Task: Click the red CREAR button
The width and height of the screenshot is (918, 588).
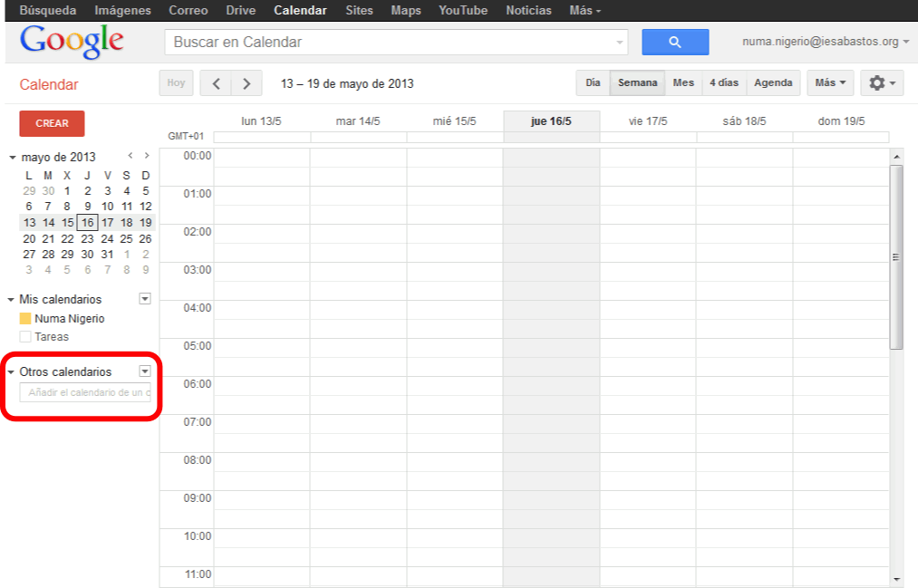Action: click(x=52, y=123)
